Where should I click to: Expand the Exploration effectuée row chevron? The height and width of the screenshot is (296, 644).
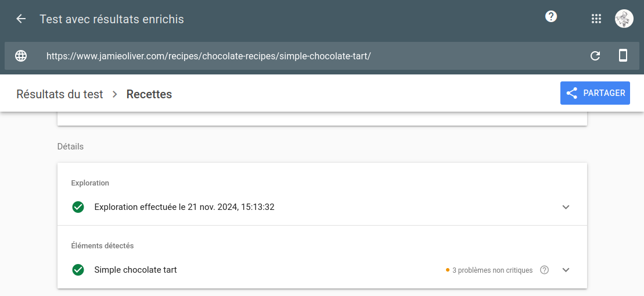566,207
